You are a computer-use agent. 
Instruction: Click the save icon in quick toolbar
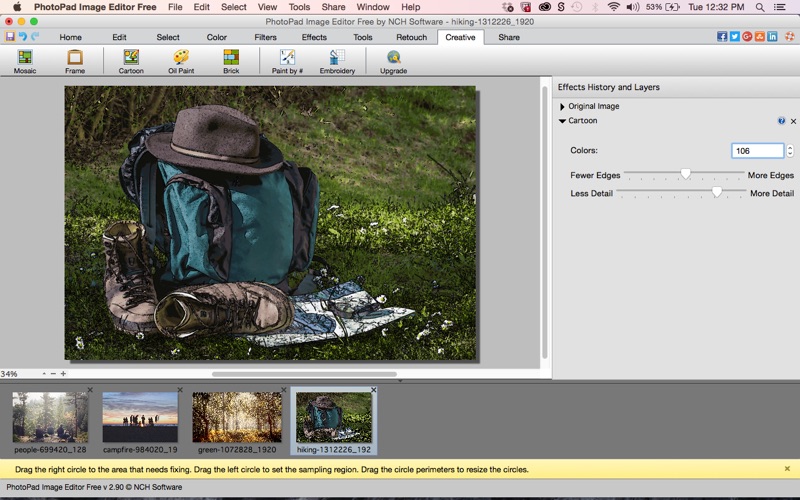(10, 37)
